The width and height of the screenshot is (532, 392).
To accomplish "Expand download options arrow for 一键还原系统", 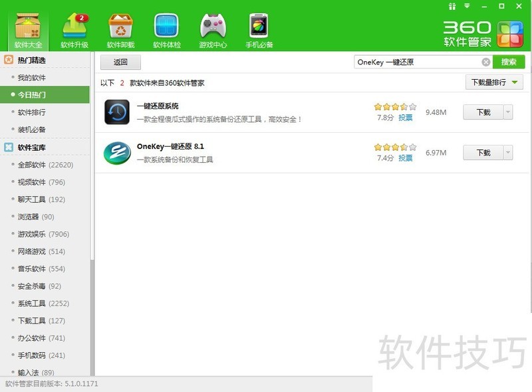I will point(507,112).
